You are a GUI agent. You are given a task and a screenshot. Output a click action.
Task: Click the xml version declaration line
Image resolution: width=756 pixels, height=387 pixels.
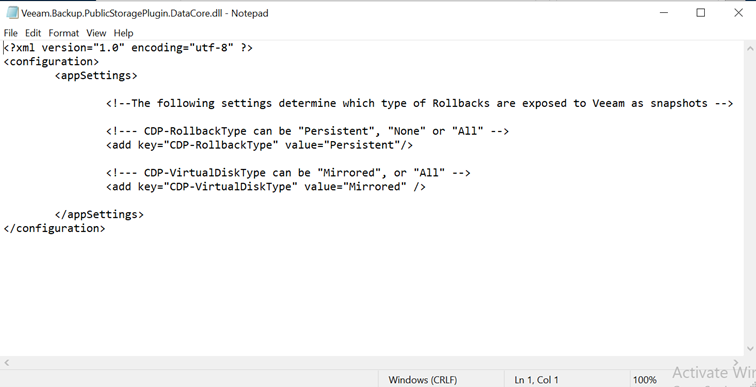click(x=128, y=48)
